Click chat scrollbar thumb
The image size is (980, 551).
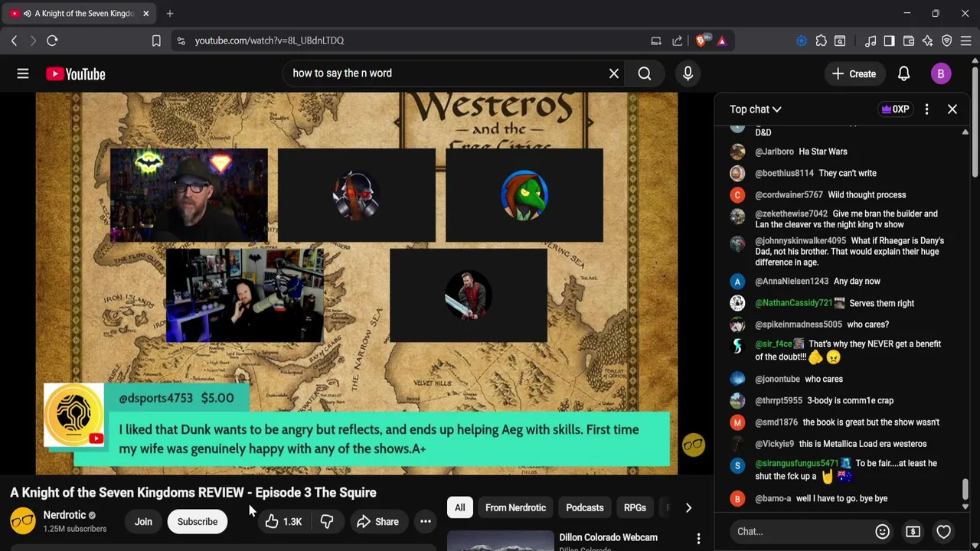pyautogui.click(x=965, y=489)
